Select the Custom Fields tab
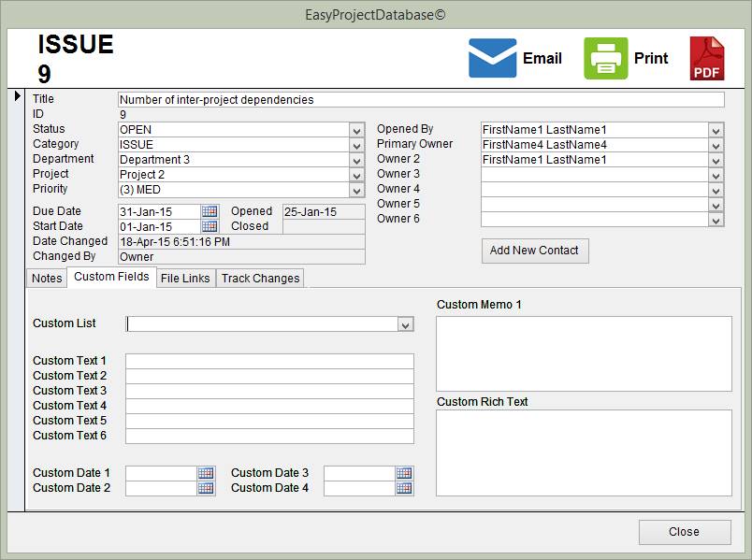Viewport: 752px width, 560px height. coord(111,277)
